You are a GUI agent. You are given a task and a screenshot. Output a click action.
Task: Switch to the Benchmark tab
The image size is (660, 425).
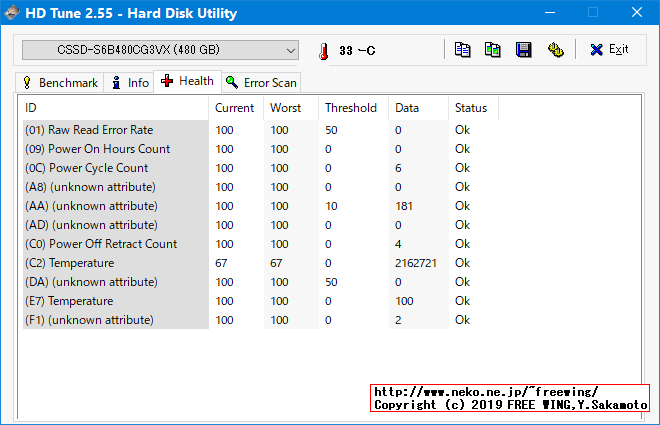(x=59, y=83)
